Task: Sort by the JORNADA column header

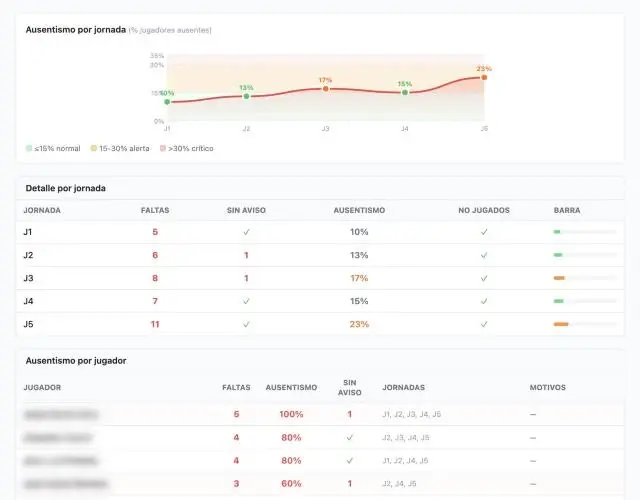Action: 42,210
